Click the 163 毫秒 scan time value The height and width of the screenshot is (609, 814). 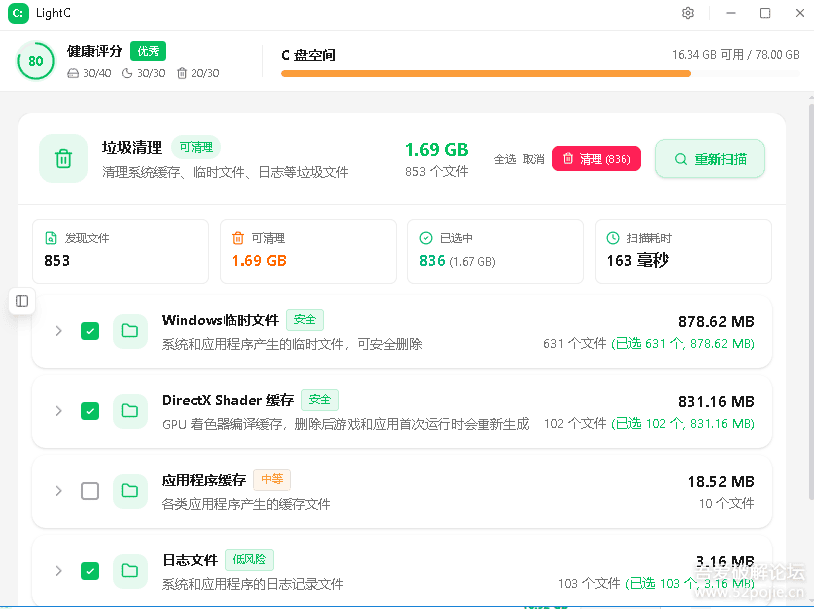[x=637, y=260]
